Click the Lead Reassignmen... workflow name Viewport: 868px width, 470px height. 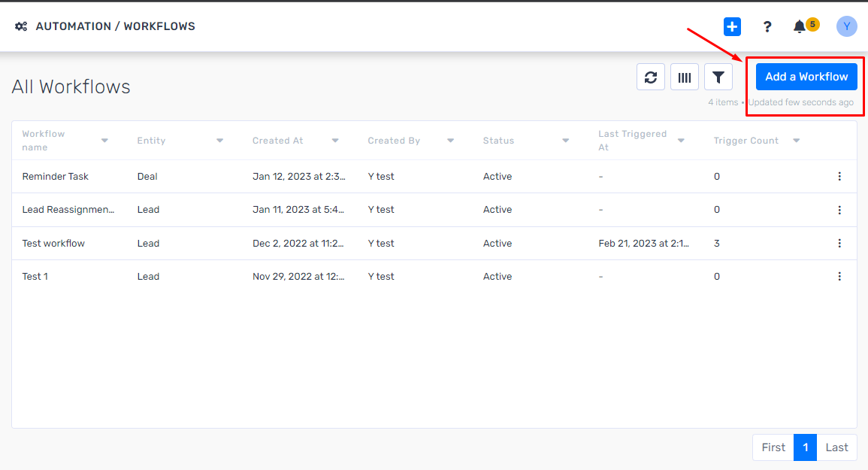click(x=68, y=210)
